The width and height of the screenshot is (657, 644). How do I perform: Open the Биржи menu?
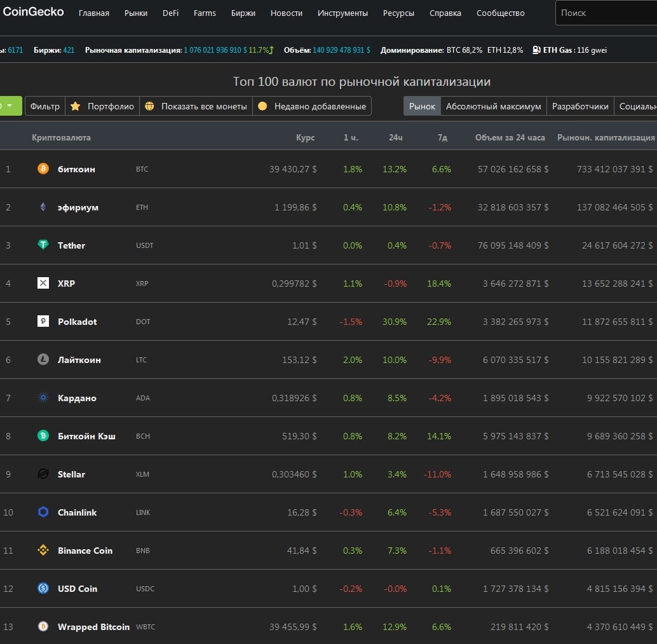pos(243,13)
